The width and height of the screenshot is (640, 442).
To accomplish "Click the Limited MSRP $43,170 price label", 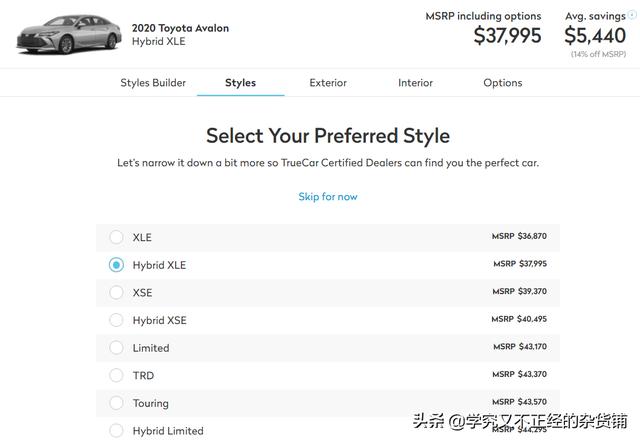I will (519, 347).
